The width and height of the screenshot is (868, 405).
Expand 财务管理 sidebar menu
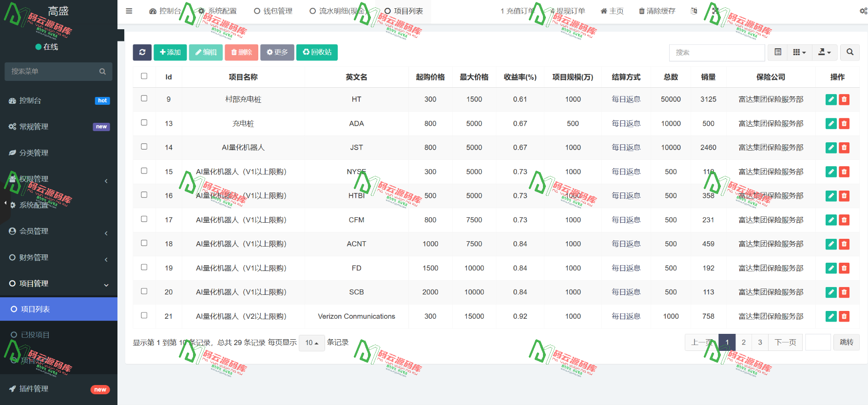tap(58, 257)
